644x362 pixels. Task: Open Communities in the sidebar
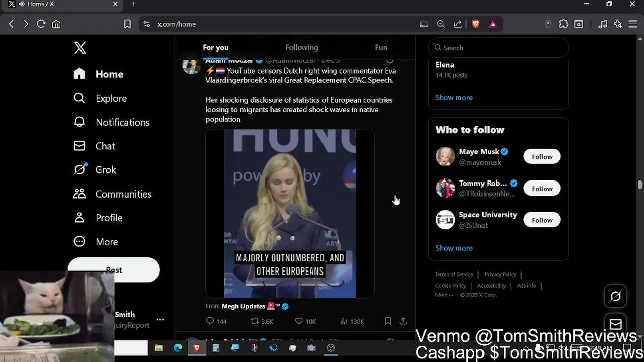[112, 194]
